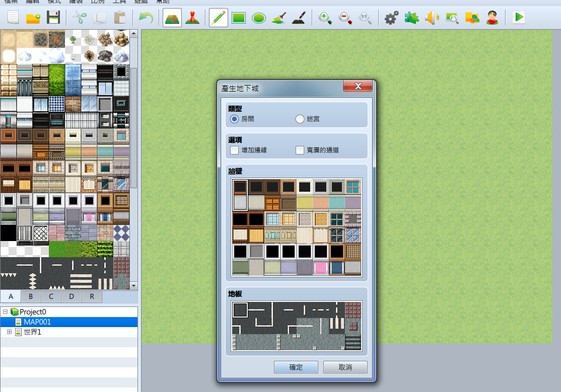The width and height of the screenshot is (561, 392).
Task: Enable the 增加邊緣 checkbox
Action: pos(234,150)
